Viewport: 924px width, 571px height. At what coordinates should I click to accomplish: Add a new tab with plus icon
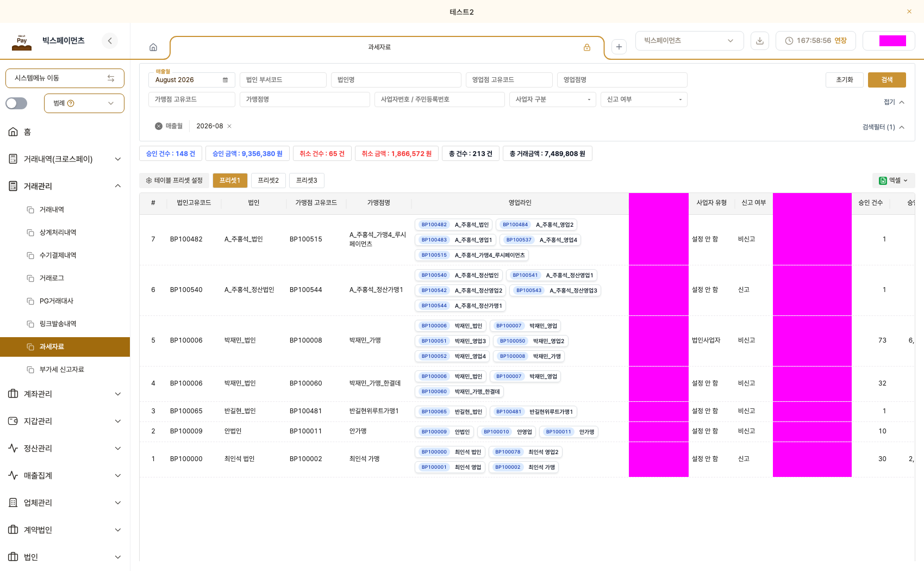(619, 47)
